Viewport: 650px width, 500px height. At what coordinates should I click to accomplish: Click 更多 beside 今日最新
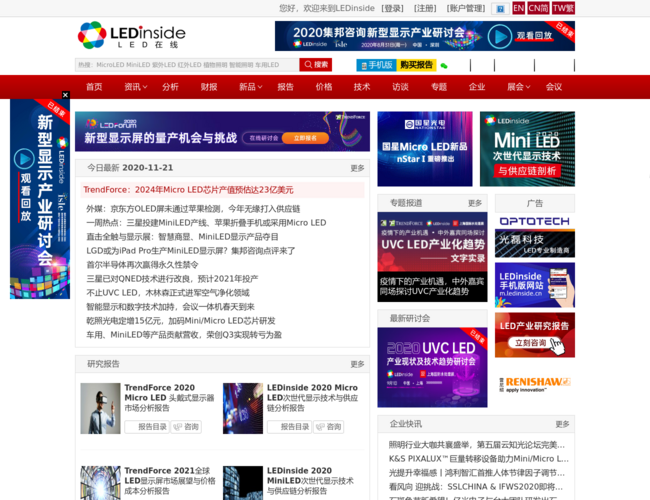click(357, 168)
